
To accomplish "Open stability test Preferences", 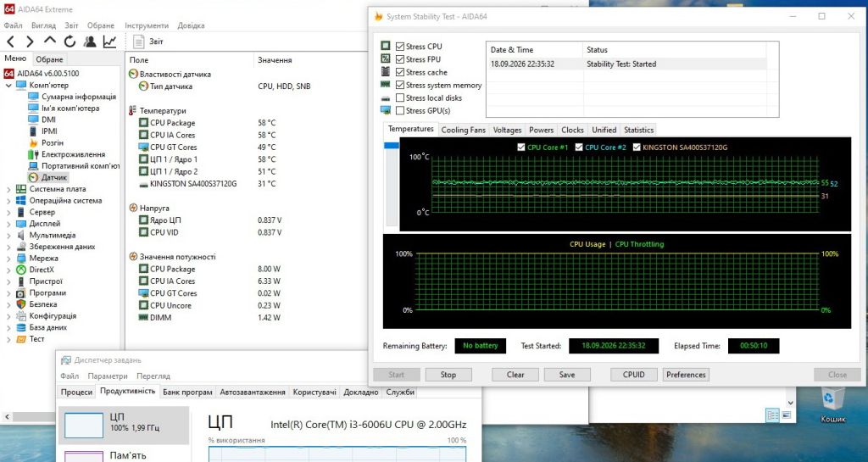I will [x=686, y=375].
